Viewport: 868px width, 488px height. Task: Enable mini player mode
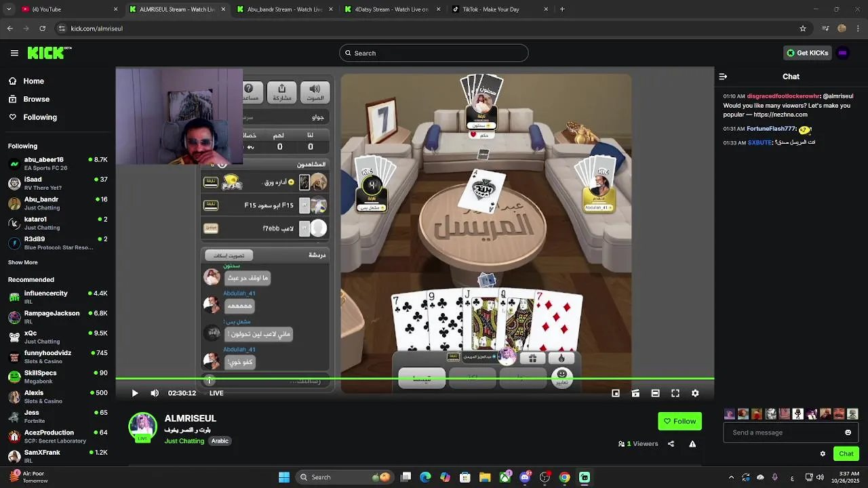point(616,393)
